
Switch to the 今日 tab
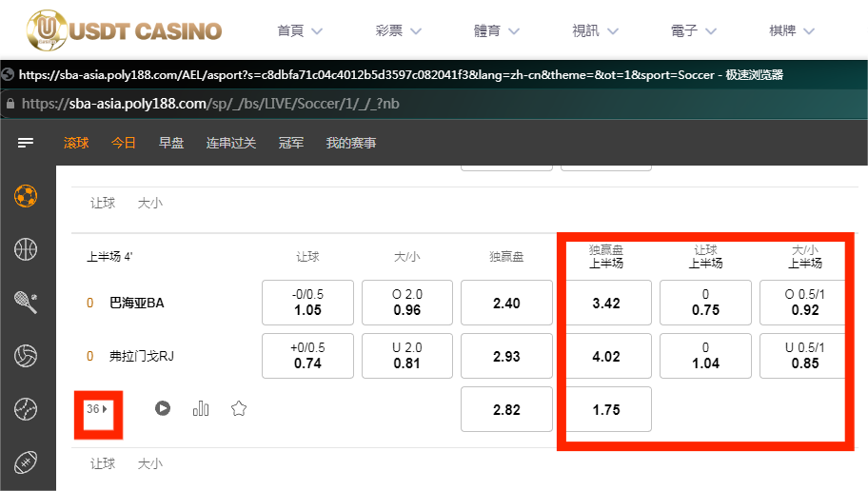click(124, 143)
